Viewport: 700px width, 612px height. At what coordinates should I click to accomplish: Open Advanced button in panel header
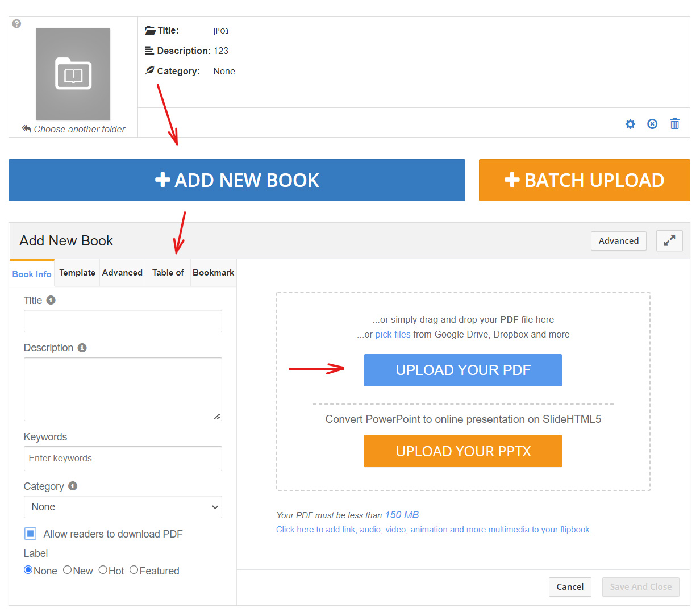tap(618, 241)
